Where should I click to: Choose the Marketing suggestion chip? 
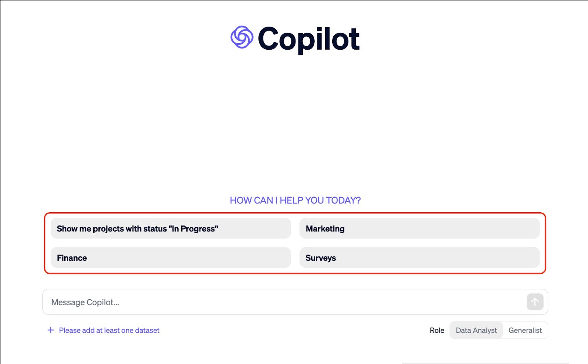(419, 228)
